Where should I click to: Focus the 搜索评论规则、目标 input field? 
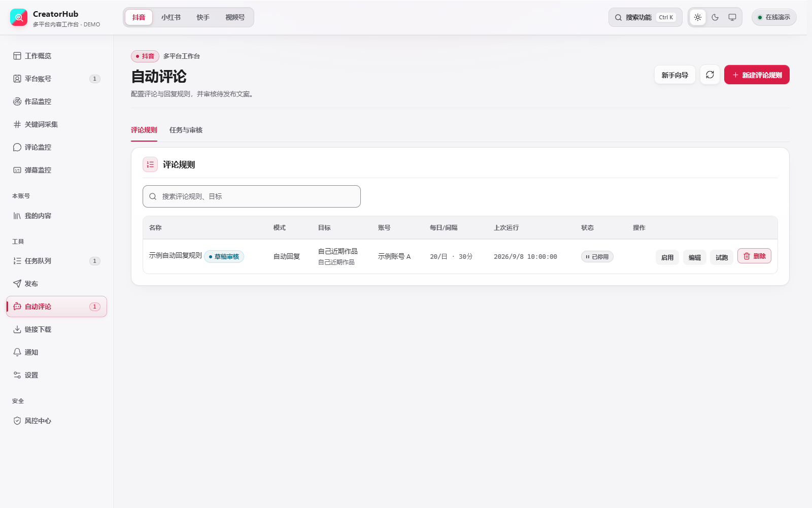[252, 196]
